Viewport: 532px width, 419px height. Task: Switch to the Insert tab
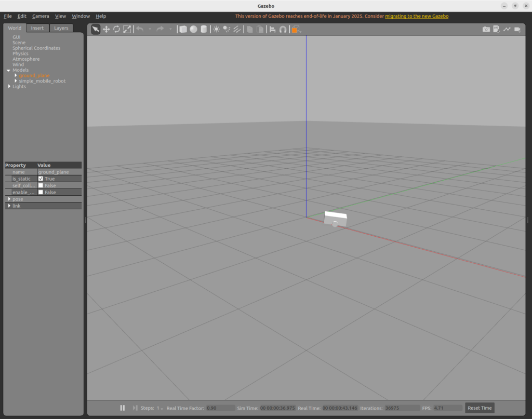(37, 28)
